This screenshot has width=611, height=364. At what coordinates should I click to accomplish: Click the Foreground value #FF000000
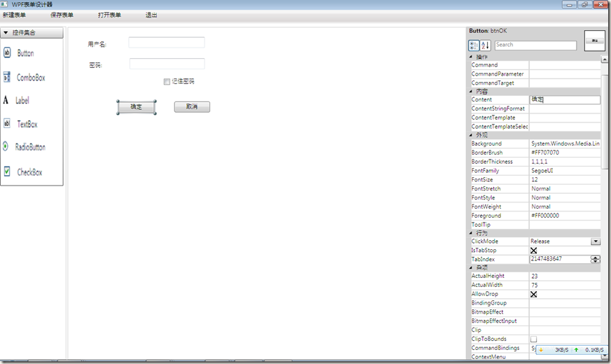pos(545,216)
